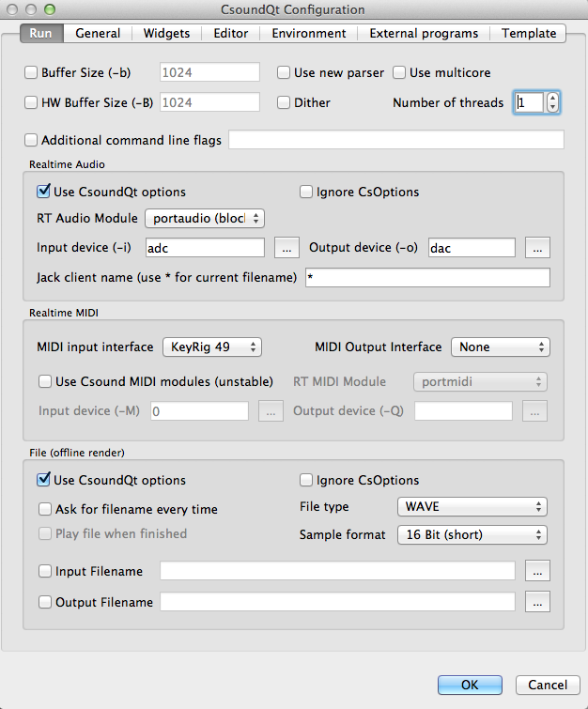The width and height of the screenshot is (588, 709).
Task: Close the CsoundQt Configuration window
Action: click(x=12, y=9)
